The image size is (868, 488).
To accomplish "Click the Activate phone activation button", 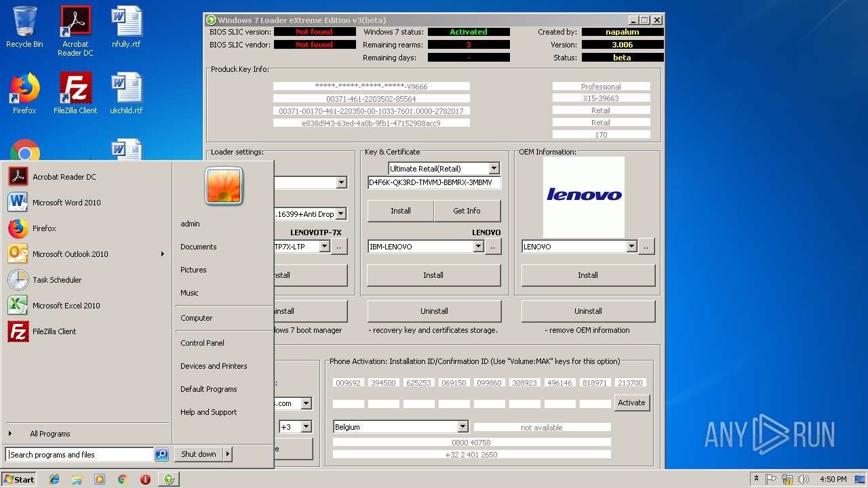I will (x=631, y=403).
